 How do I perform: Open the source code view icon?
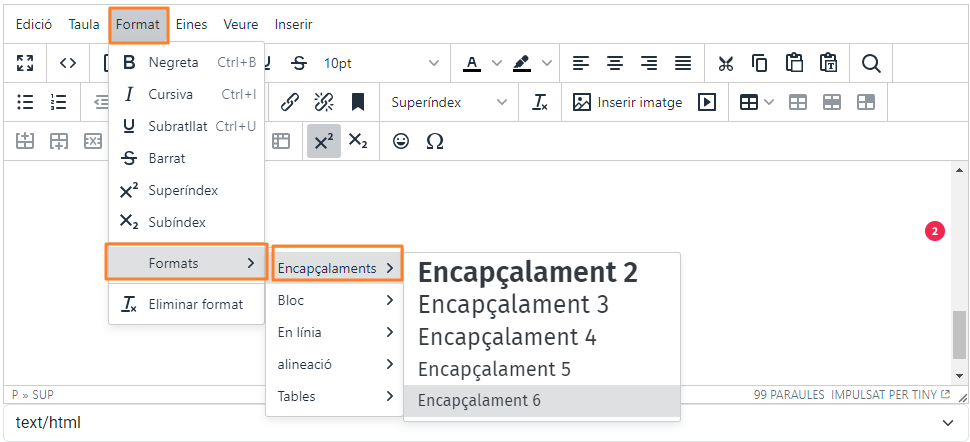[68, 63]
